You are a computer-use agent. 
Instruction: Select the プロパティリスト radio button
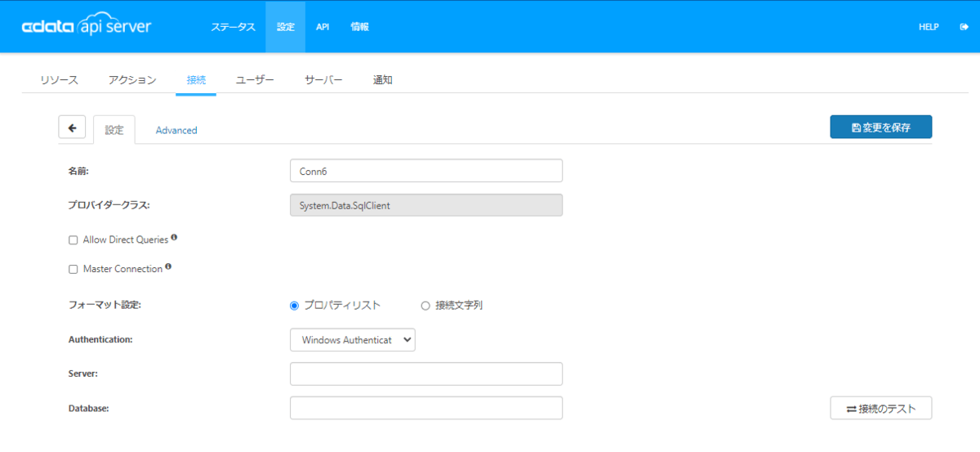click(x=295, y=306)
